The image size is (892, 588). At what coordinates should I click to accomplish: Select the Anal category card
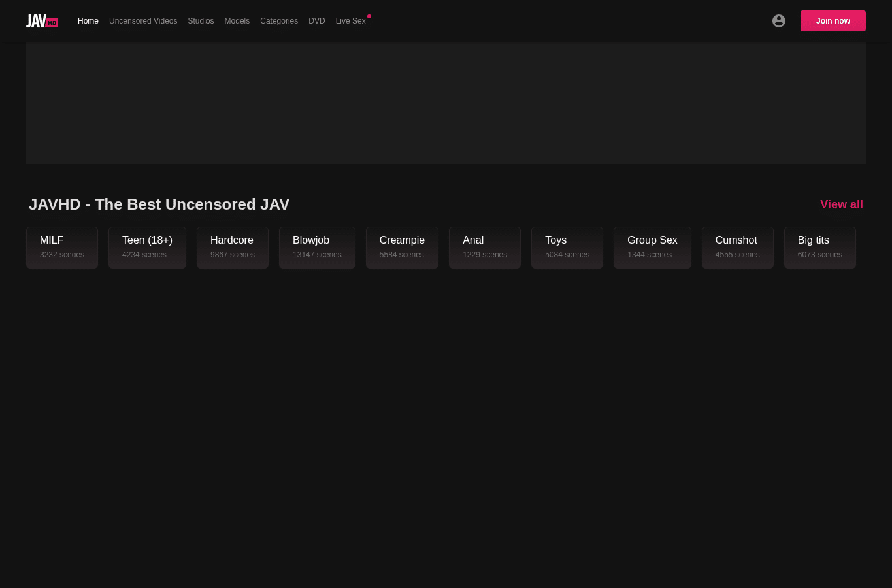pos(485,248)
